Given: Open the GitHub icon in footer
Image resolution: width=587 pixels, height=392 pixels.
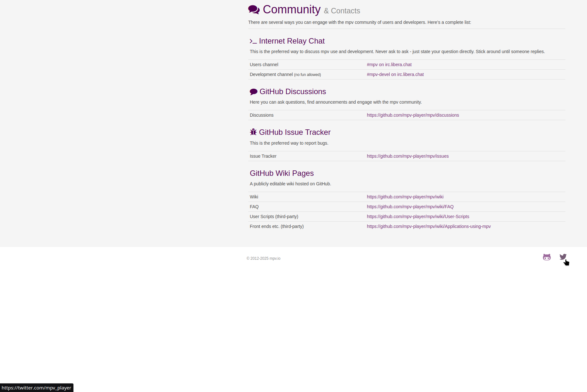Looking at the screenshot, I should pyautogui.click(x=547, y=257).
